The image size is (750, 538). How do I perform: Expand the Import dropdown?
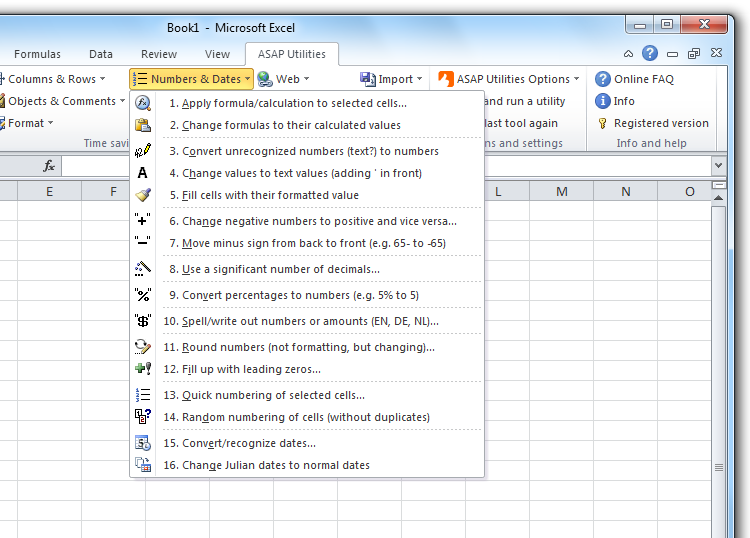click(419, 79)
